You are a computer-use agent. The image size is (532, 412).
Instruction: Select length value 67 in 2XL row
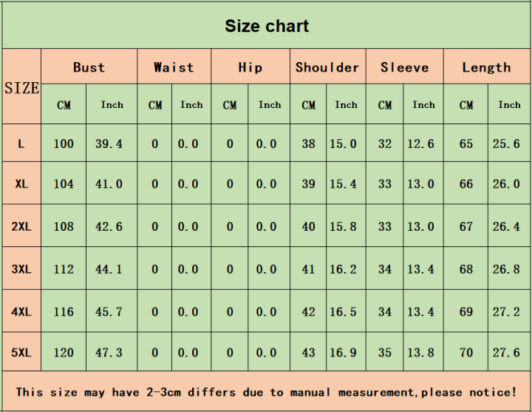click(465, 226)
